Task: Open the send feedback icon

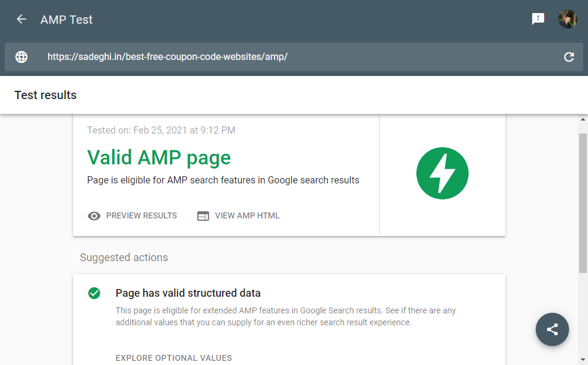Action: coord(538,19)
